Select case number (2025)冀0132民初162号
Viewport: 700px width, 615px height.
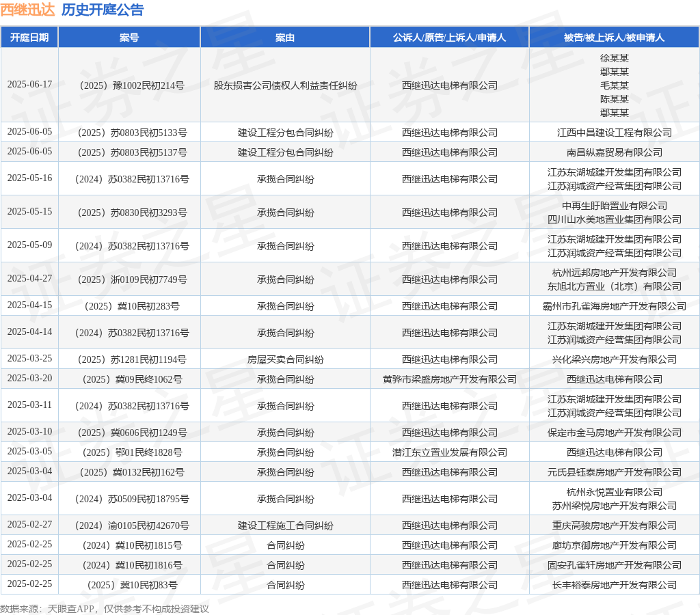tap(129, 472)
